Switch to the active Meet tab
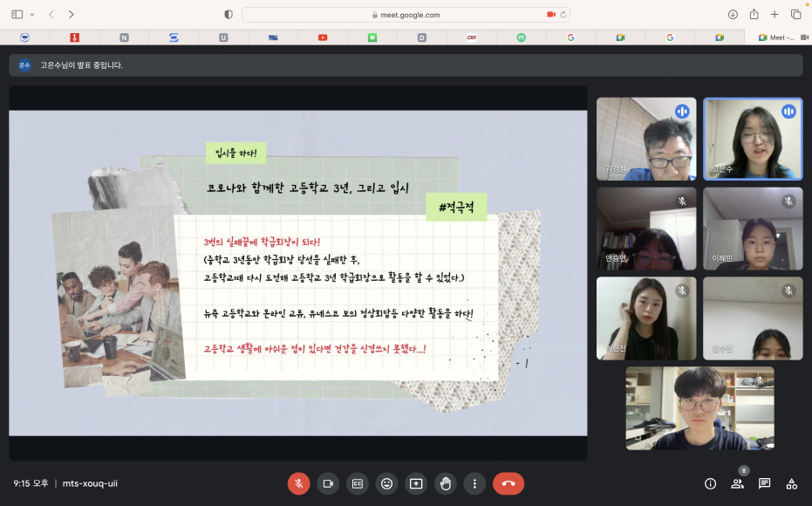Image resolution: width=812 pixels, height=506 pixels. point(776,38)
